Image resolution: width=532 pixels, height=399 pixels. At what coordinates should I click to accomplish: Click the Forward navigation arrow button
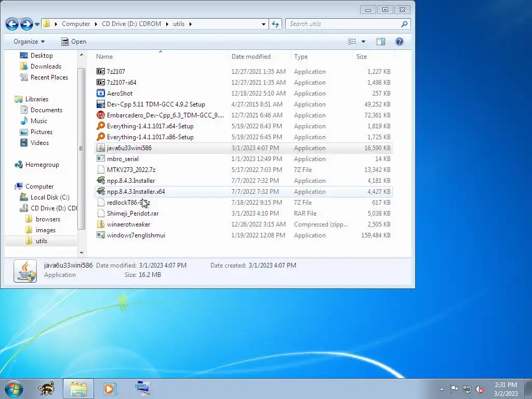click(x=26, y=24)
